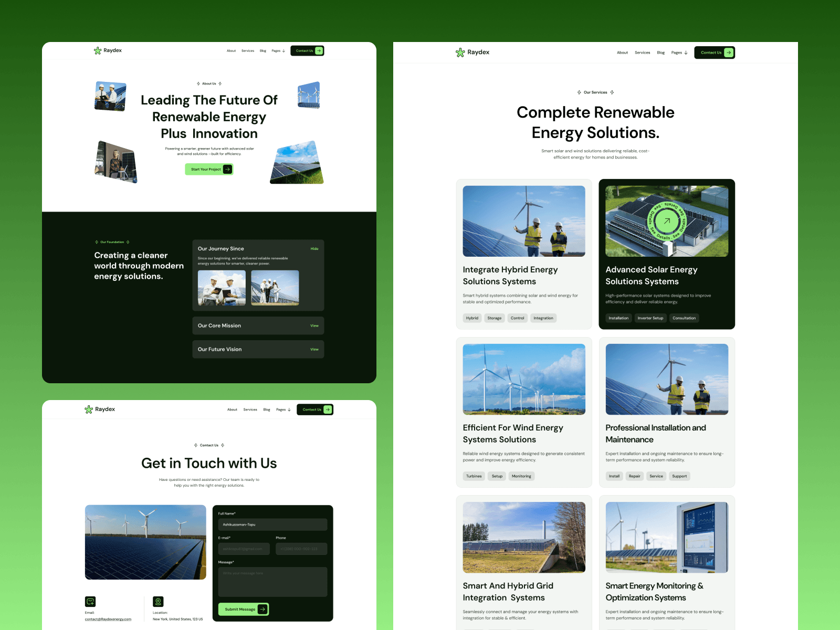Click the Full Name input field
The width and height of the screenshot is (840, 630).
pyautogui.click(x=272, y=524)
